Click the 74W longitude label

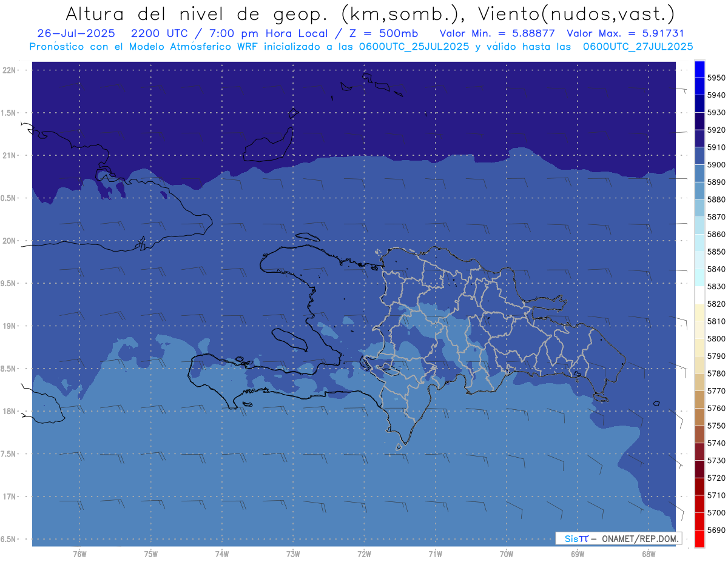(x=222, y=554)
